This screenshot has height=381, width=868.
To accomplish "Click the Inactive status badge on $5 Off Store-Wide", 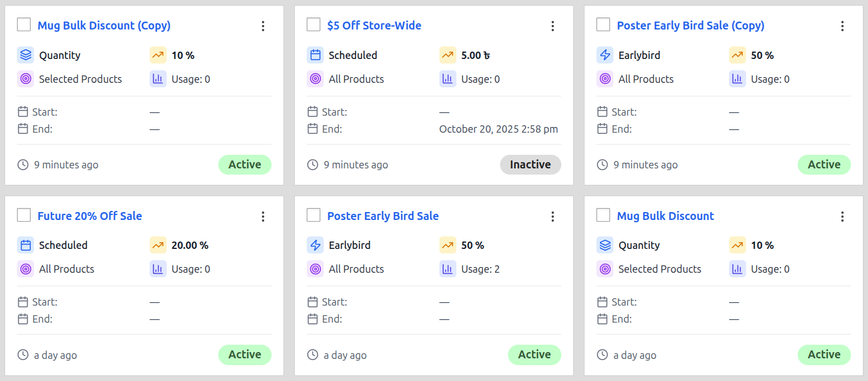I will click(530, 164).
